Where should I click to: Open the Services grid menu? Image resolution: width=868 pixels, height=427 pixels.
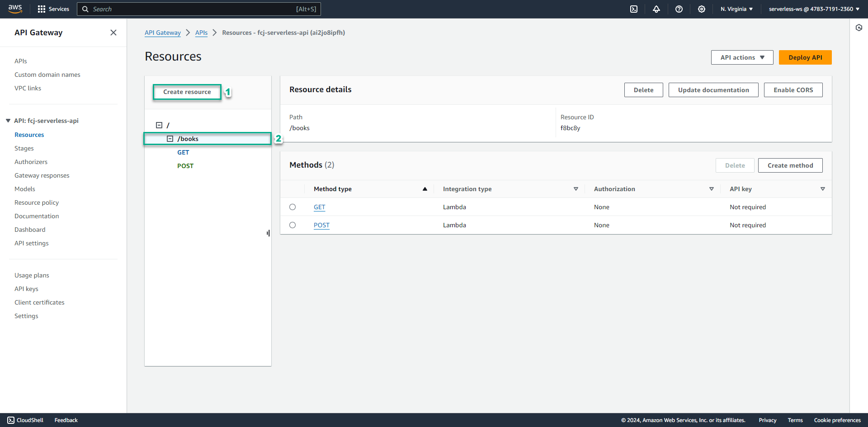pyautogui.click(x=53, y=9)
